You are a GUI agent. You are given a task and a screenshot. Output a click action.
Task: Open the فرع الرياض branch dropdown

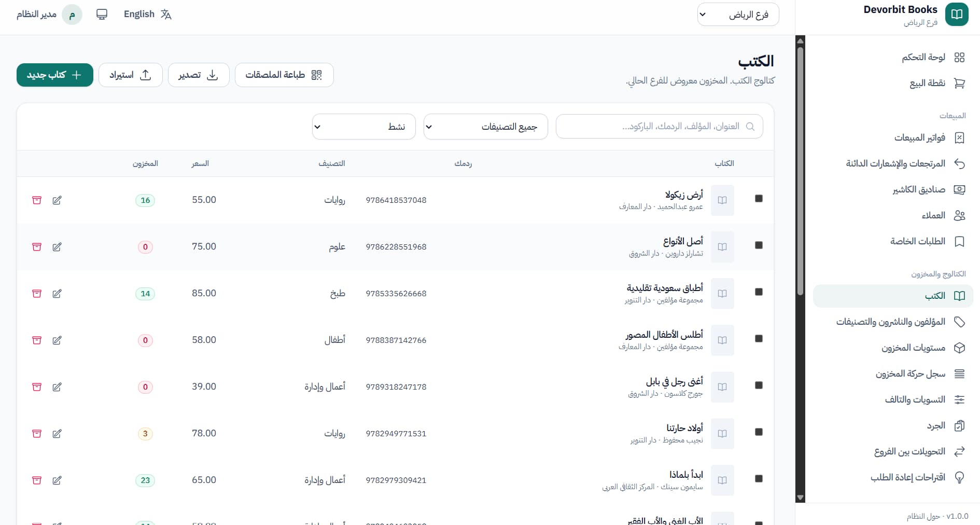738,15
